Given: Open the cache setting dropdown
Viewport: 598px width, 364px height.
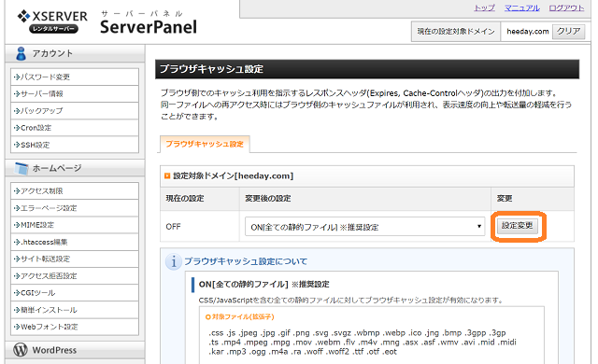Looking at the screenshot, I should tap(364, 227).
